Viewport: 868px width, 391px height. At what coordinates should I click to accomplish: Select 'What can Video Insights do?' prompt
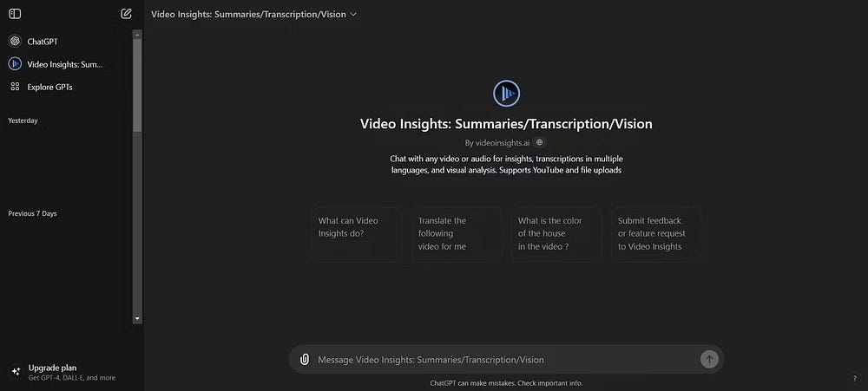pyautogui.click(x=357, y=234)
